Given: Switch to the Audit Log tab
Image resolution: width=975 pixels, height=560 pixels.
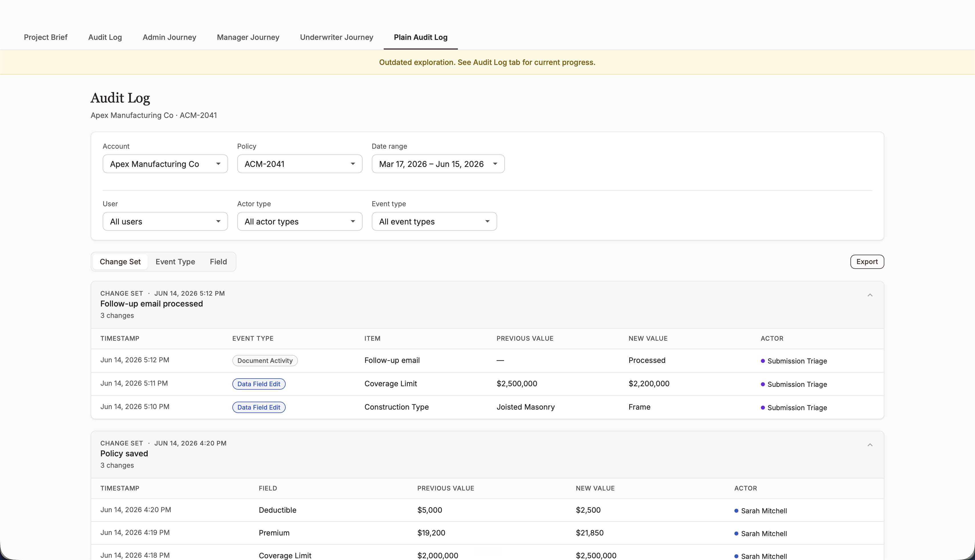Looking at the screenshot, I should point(105,37).
